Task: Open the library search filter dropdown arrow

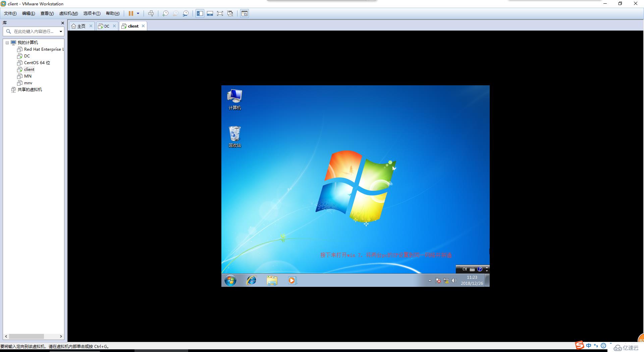Action: click(61, 32)
